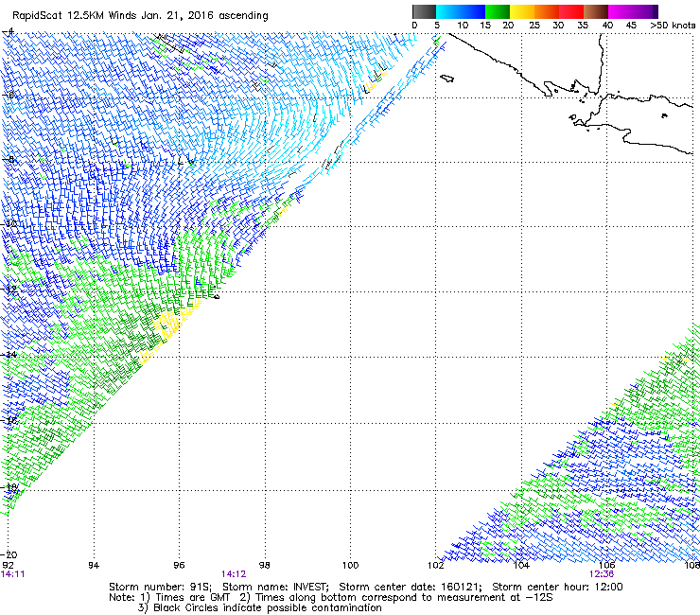Click the green 15-20 knots legend color
Image resolution: width=700 pixels, height=615 pixels.
tap(498, 11)
